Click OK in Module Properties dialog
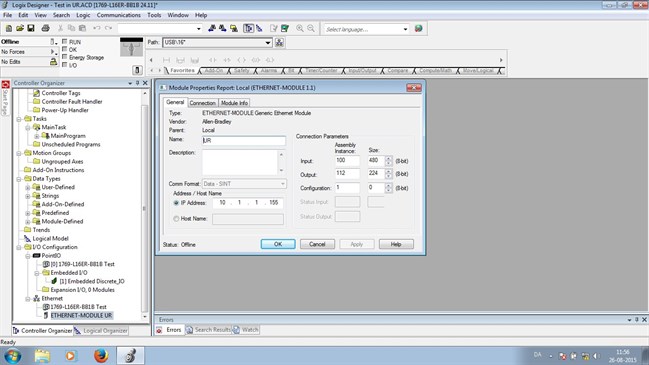The image size is (649, 365). [278, 244]
